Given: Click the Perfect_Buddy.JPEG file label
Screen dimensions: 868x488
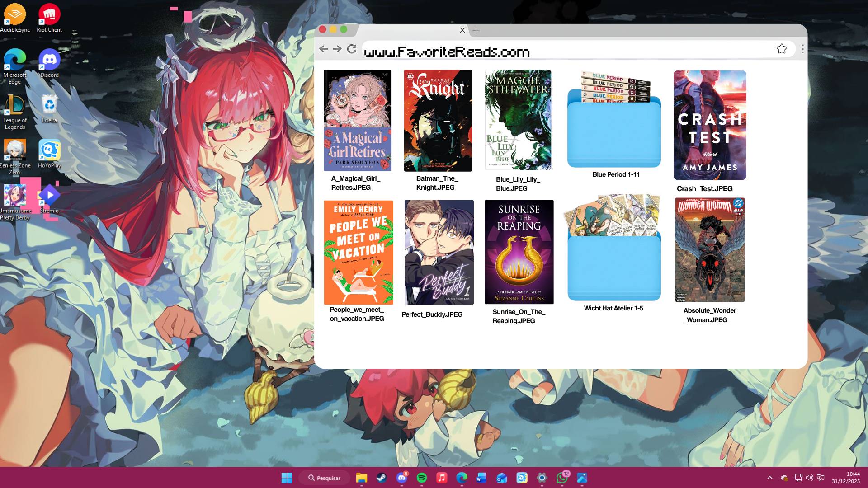Looking at the screenshot, I should pos(432,314).
